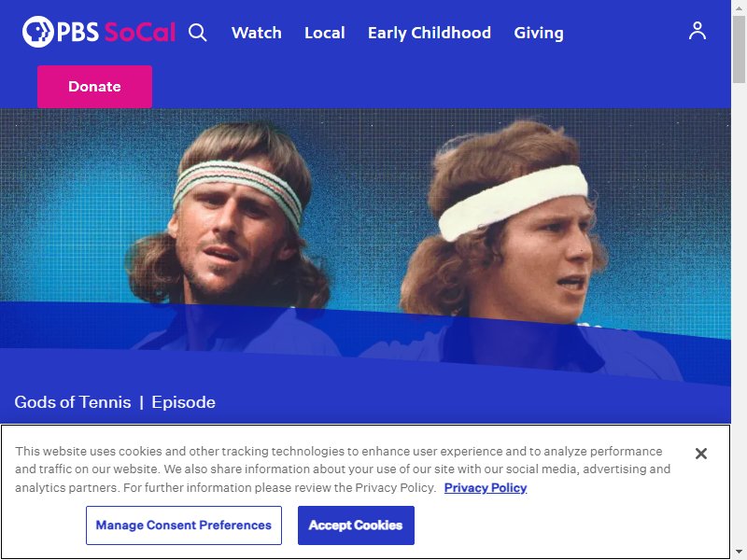Open the Local menu
The height and width of the screenshot is (560, 747).
(324, 33)
